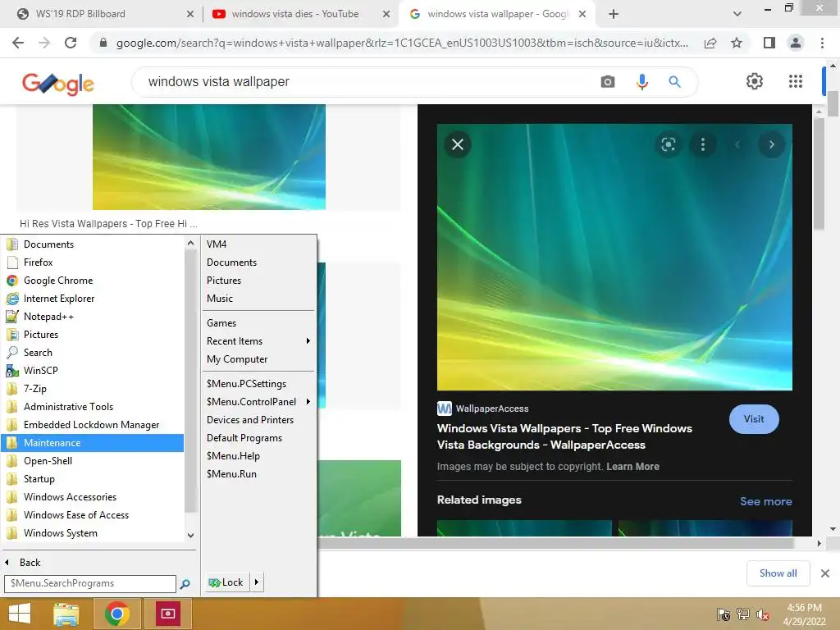The image size is (840, 630).
Task: Click the Hi Res Vista Wallpapers result thumbnail
Action: pyautogui.click(x=209, y=157)
